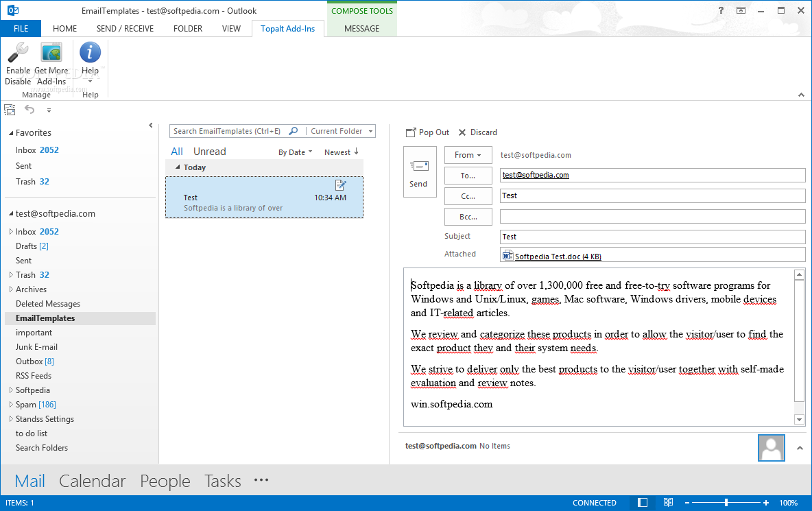812x511 pixels.
Task: Switch to the HOME ribbon tab
Action: click(x=64, y=29)
